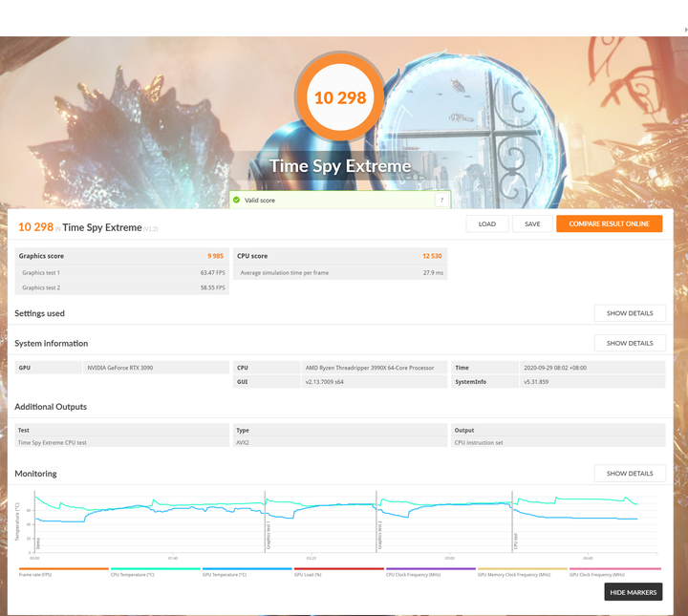The height and width of the screenshot is (616, 688).
Task: Click the large 10 298 score circle
Action: (340, 97)
